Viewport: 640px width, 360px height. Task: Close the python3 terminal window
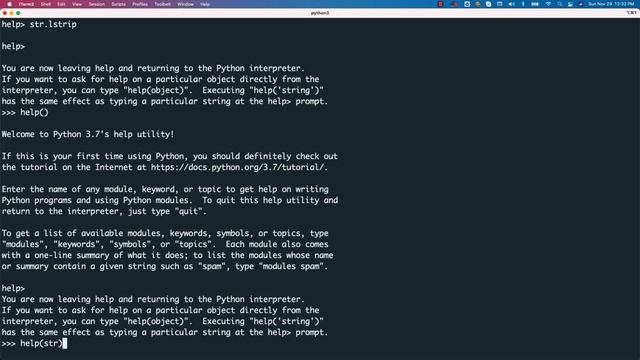[5, 13]
